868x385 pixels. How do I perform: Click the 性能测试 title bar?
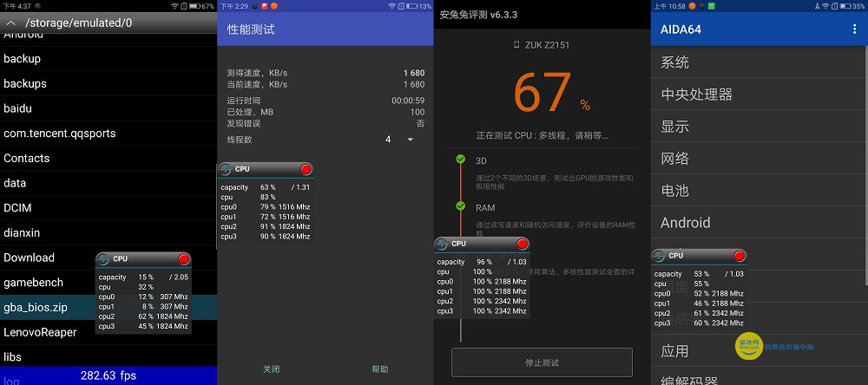[325, 29]
